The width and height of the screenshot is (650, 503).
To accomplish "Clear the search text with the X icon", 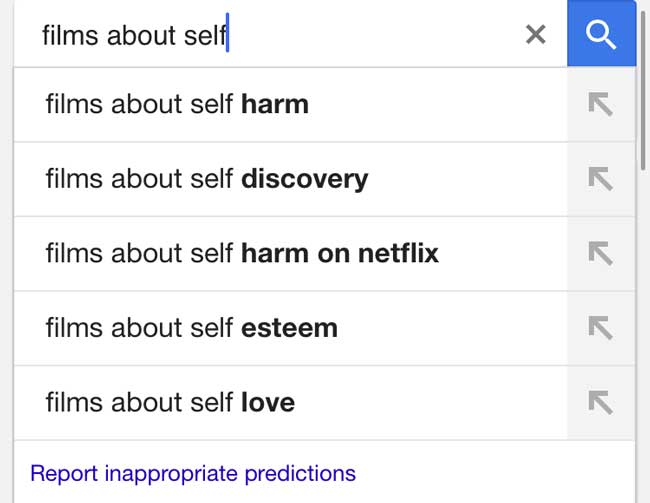I will click(536, 35).
